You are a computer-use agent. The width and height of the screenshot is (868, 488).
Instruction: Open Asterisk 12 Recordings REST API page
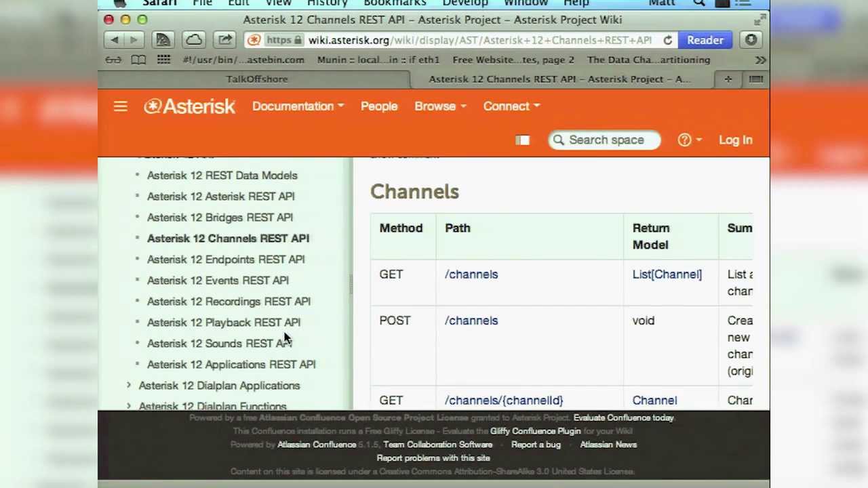pos(229,302)
